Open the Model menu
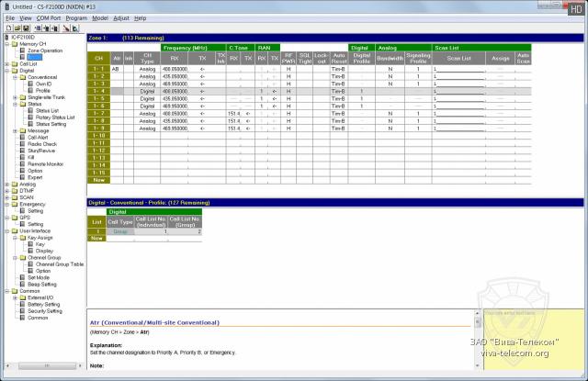The height and width of the screenshot is (381, 588). pyautogui.click(x=100, y=18)
